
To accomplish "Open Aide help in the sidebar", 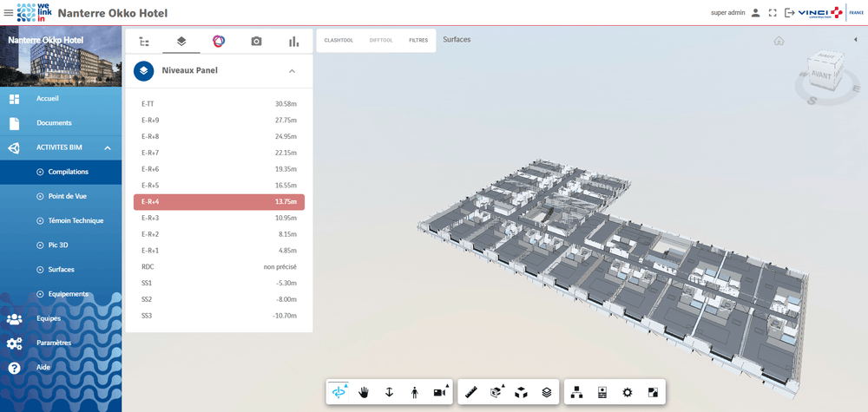I will pos(61,367).
